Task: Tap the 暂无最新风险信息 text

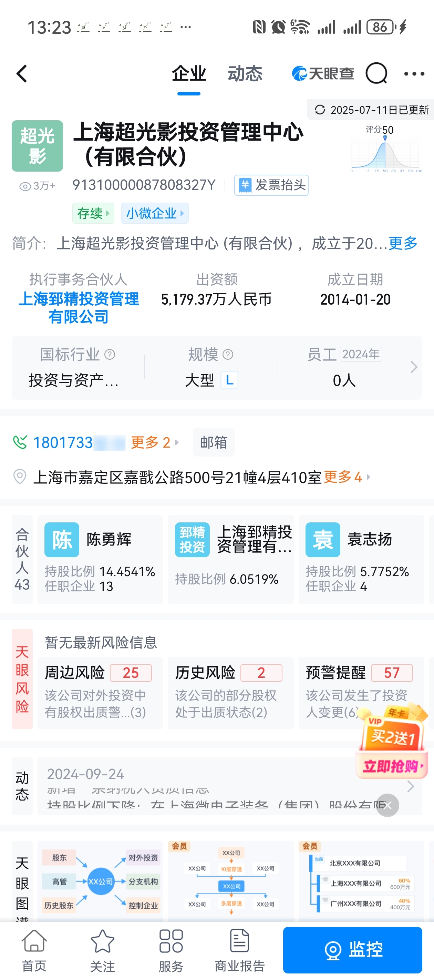Action: 101,642
